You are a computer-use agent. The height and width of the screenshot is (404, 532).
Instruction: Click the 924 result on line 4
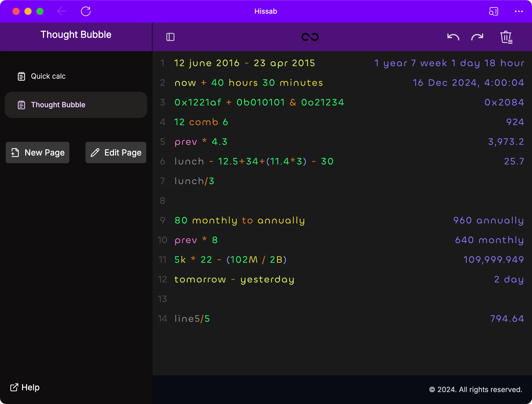click(x=515, y=122)
